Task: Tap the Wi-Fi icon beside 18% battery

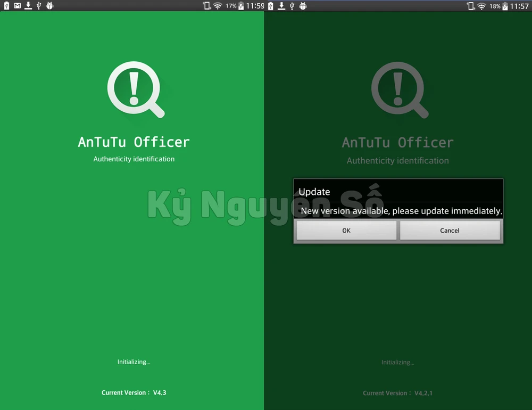Action: (481, 6)
